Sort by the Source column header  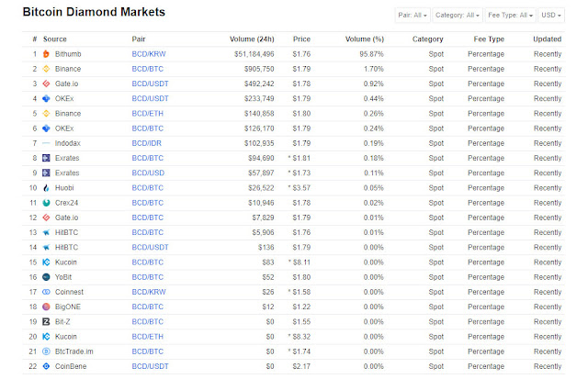click(x=55, y=39)
